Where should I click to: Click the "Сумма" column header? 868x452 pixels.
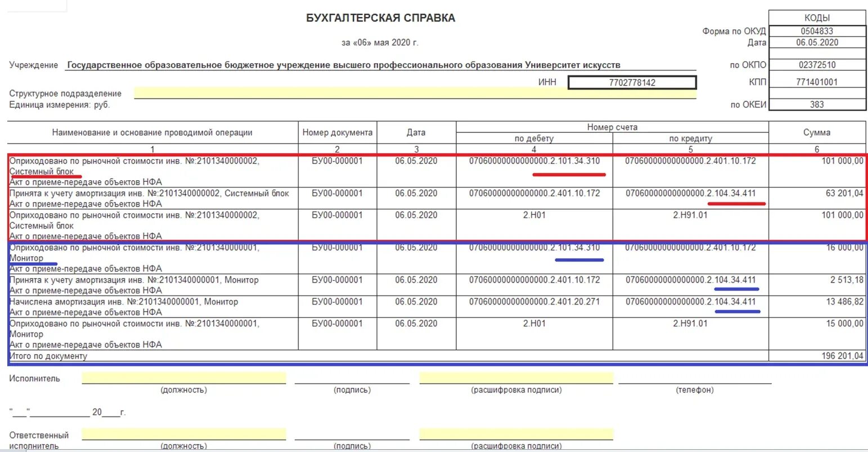tap(817, 133)
